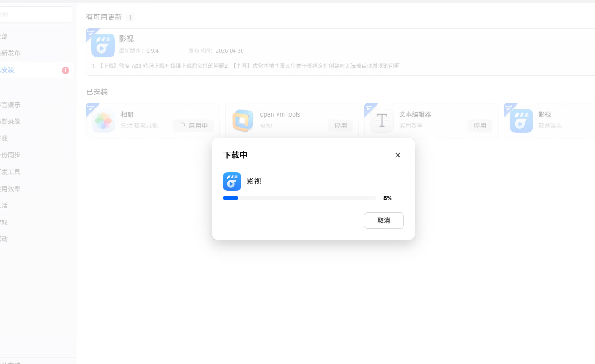The height and width of the screenshot is (364, 595).
Task: Disable open-vm-tools with 停用 button
Action: point(341,126)
